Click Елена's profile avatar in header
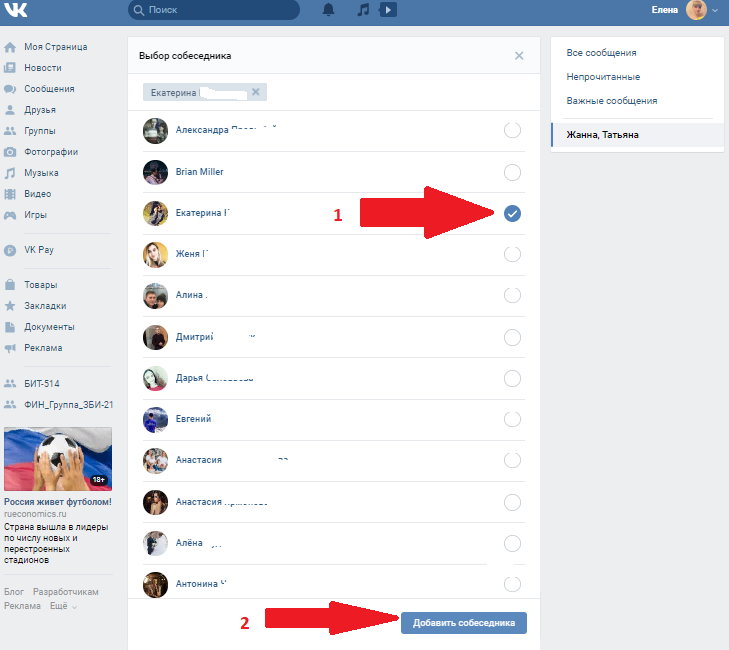Screen dimensions: 729x650 [x=696, y=10]
